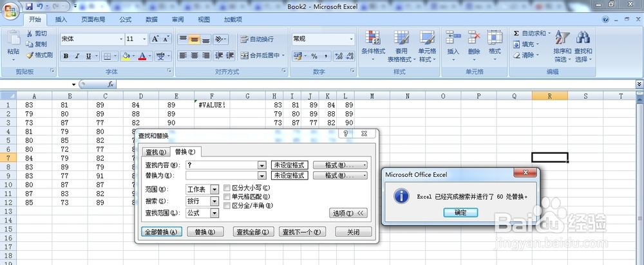Open Conditional Formatting (条件格式)
The height and width of the screenshot is (265, 644).
(x=373, y=46)
